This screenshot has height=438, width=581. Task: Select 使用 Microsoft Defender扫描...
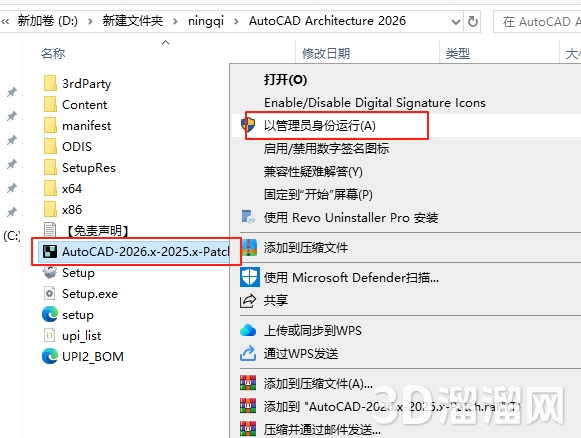[x=351, y=278]
